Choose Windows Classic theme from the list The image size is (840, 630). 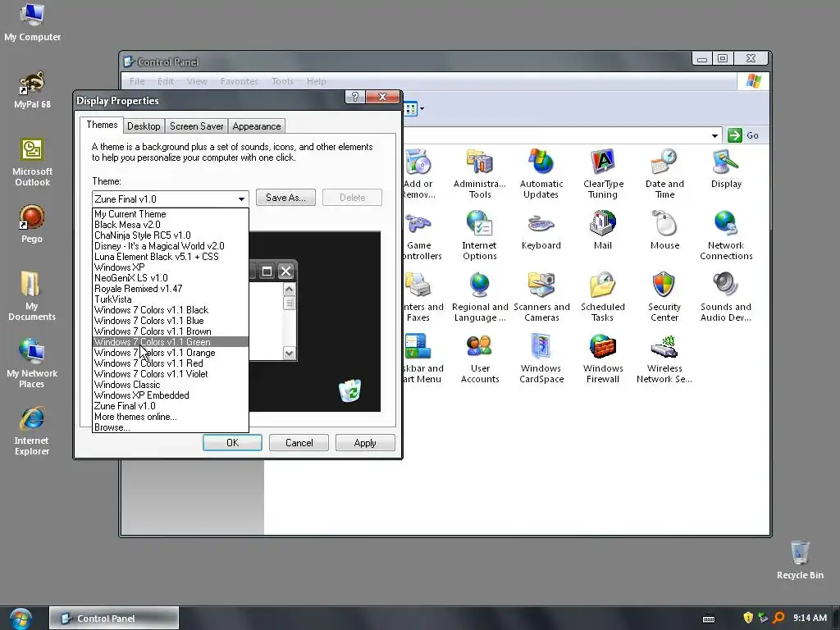[x=171, y=385]
